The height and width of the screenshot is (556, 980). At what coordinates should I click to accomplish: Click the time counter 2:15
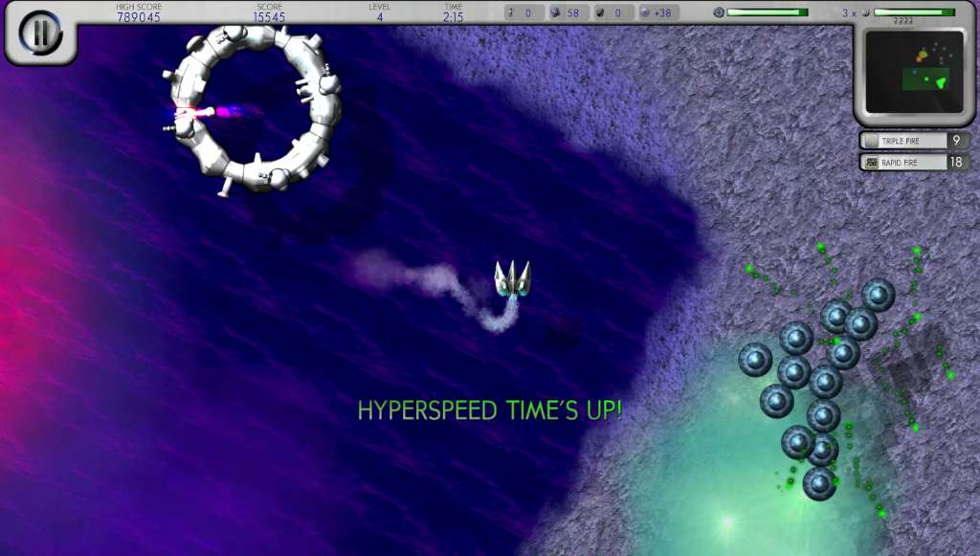[x=453, y=17]
